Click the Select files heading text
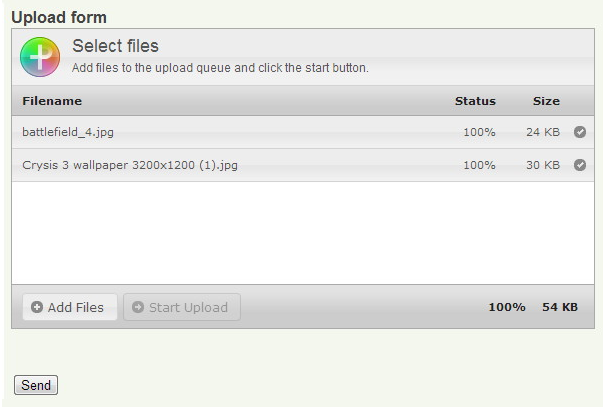The image size is (606, 407). tap(116, 46)
